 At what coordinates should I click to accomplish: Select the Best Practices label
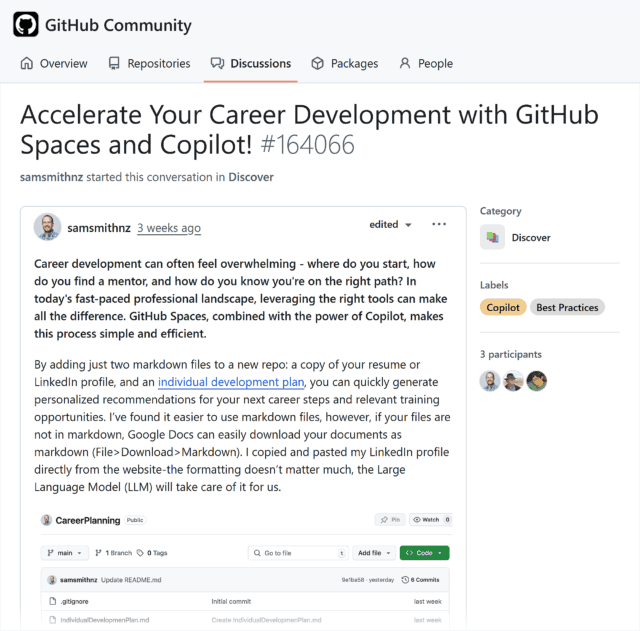pos(567,307)
